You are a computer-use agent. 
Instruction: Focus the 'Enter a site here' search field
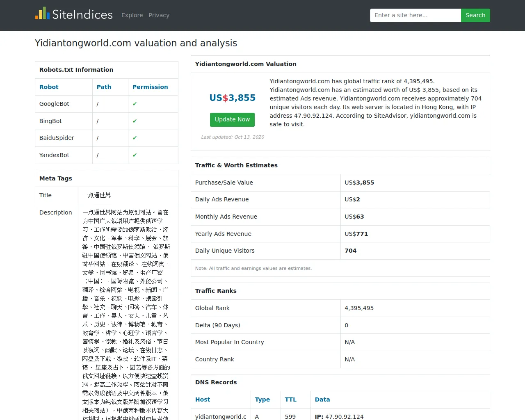click(x=415, y=15)
